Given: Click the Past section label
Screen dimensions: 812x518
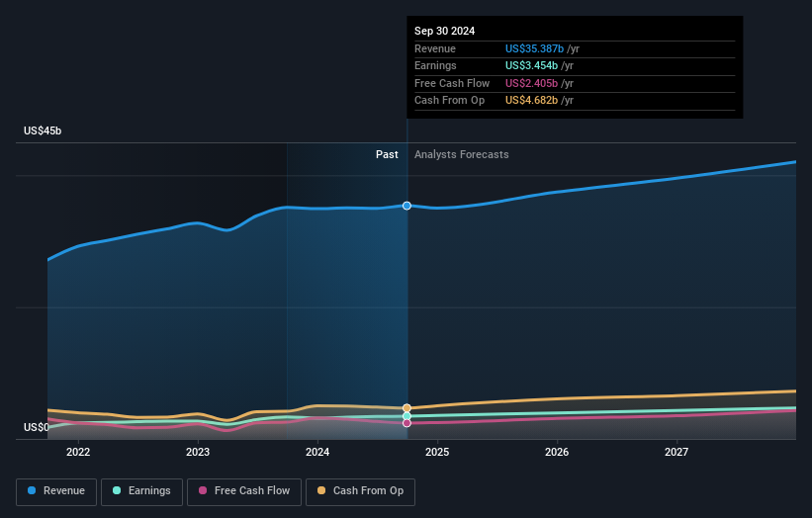Looking at the screenshot, I should click(387, 154).
